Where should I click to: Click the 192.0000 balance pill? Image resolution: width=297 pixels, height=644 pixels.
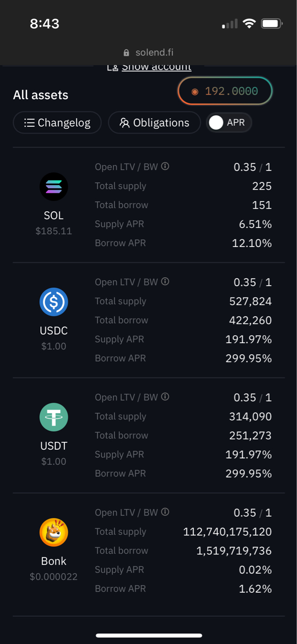tap(225, 91)
